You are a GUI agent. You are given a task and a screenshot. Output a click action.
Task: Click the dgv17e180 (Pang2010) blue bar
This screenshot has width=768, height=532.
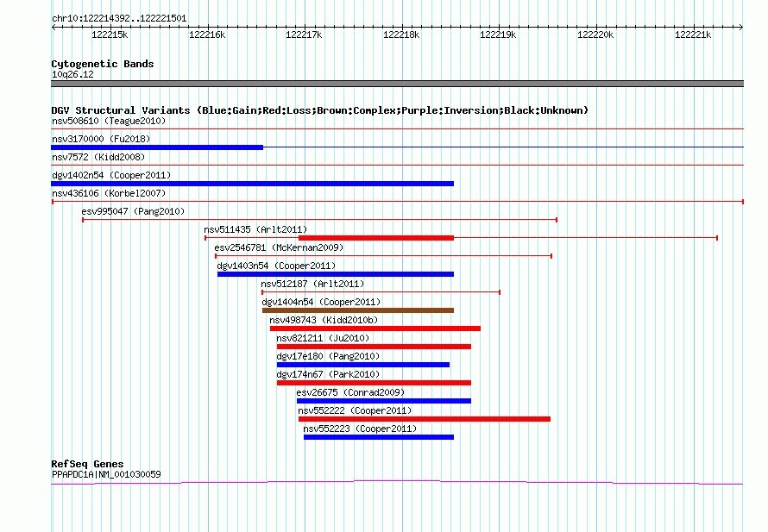tap(363, 365)
